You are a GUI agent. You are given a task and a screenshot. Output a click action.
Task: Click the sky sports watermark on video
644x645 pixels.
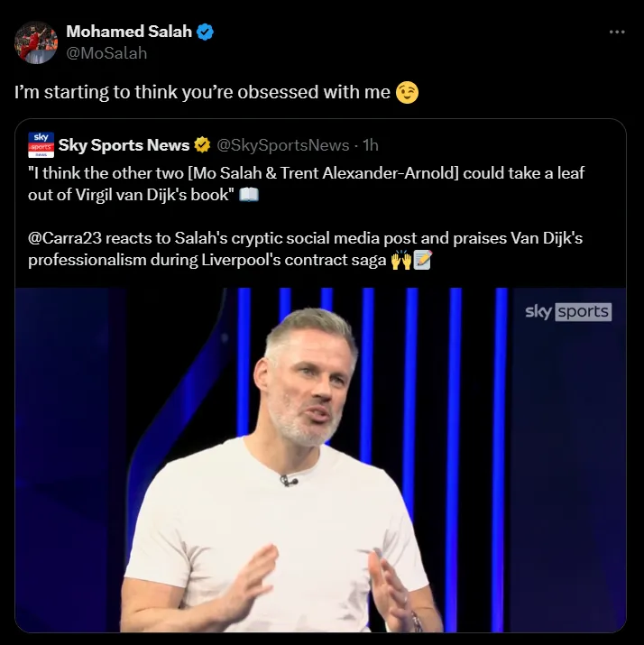568,312
